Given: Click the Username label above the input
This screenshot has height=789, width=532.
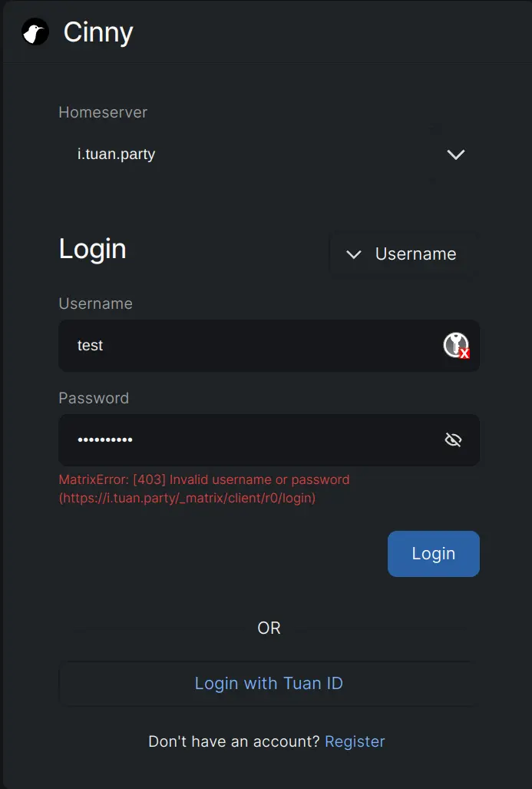Looking at the screenshot, I should click(x=95, y=303).
